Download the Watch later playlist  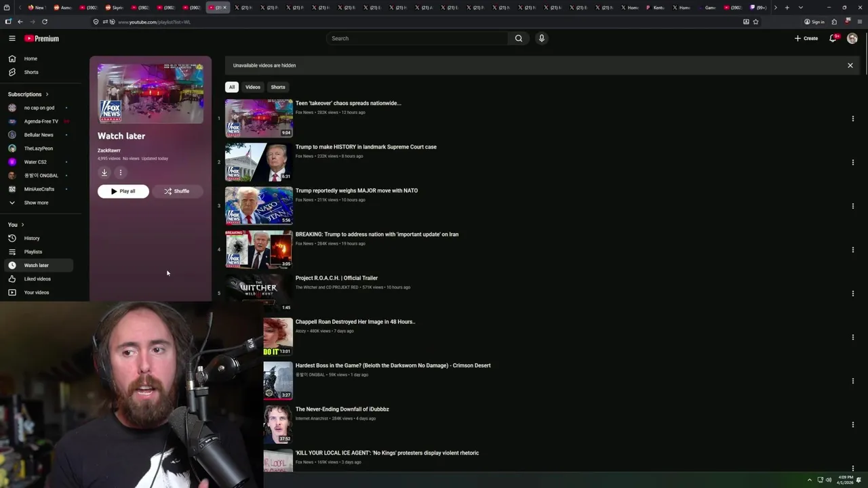(104, 173)
